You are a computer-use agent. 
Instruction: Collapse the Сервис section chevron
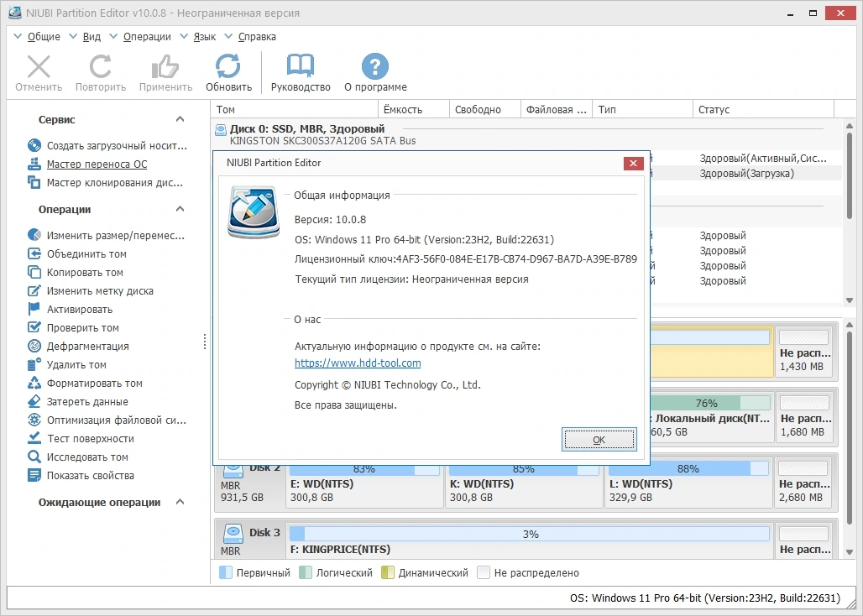pos(180,119)
